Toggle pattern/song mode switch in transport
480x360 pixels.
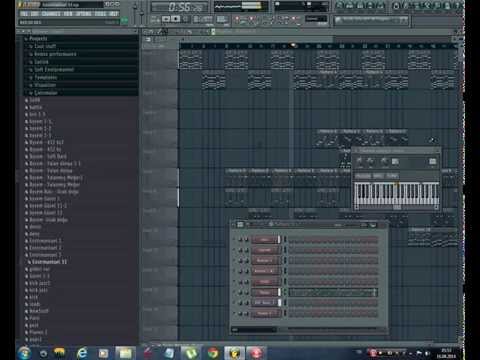tap(155, 19)
